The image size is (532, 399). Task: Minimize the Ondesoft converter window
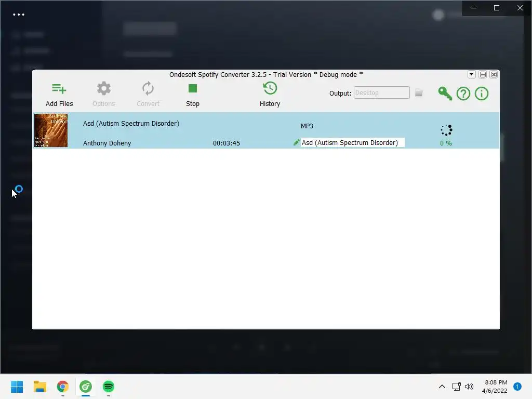click(483, 74)
